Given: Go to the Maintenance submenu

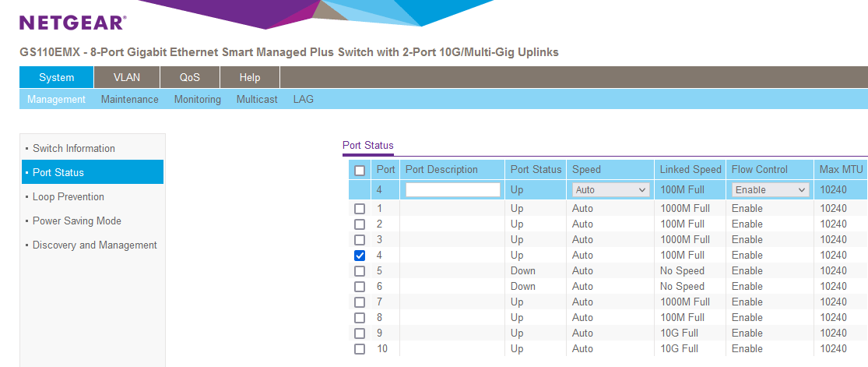Looking at the screenshot, I should [129, 100].
